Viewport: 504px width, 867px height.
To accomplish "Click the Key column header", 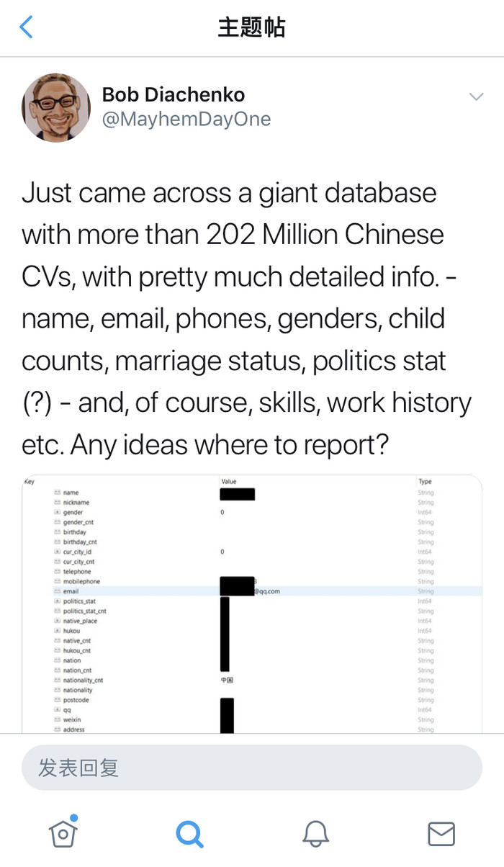I will pos(30,481).
